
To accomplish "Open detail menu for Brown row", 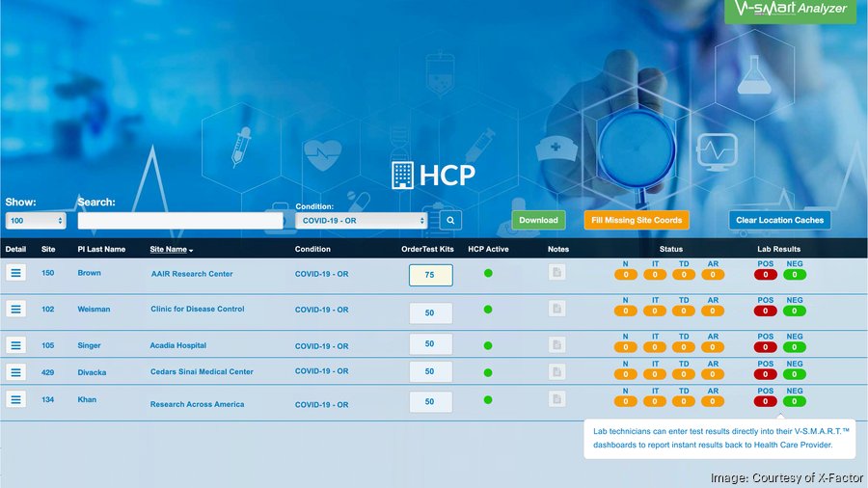I will 15,273.
